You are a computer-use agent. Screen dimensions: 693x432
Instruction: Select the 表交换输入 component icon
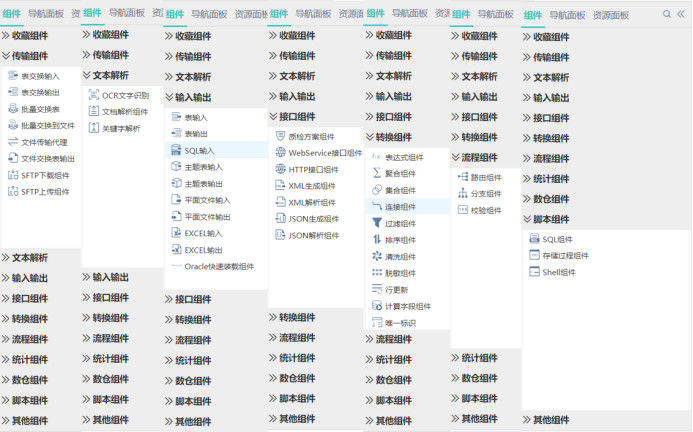coord(13,76)
